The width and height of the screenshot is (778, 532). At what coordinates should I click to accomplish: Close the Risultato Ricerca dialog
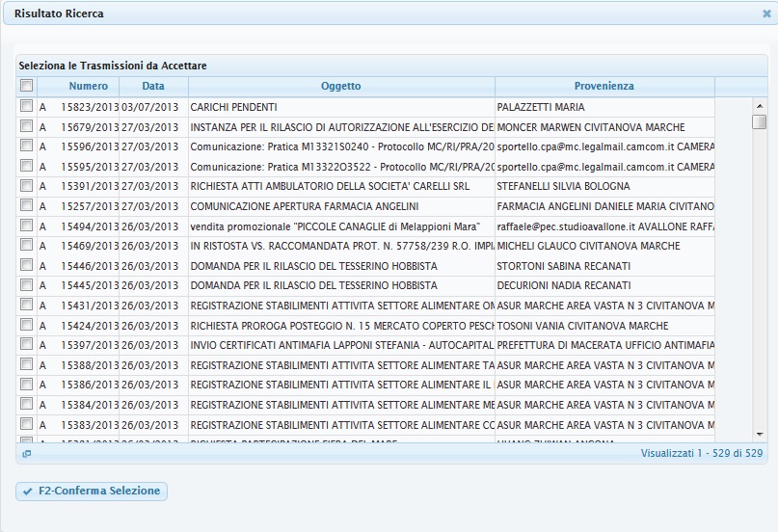(766, 13)
